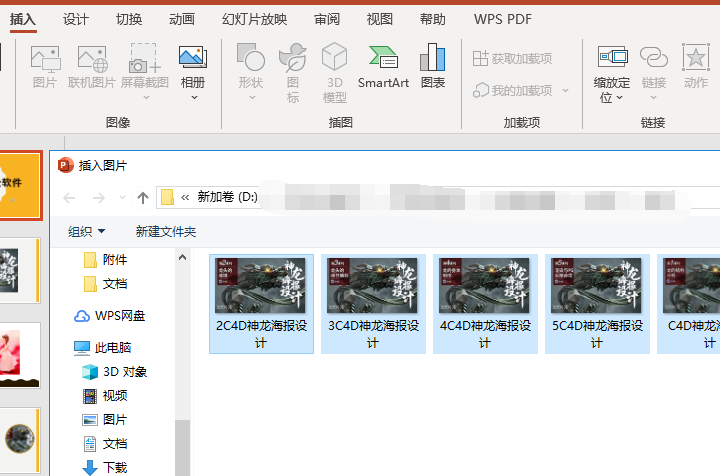Open the 图表 chart icon
This screenshot has height=476, width=720.
coord(432,66)
